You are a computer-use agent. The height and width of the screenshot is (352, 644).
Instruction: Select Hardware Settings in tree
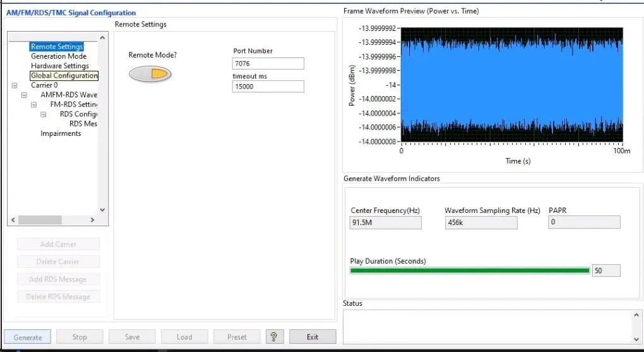60,66
